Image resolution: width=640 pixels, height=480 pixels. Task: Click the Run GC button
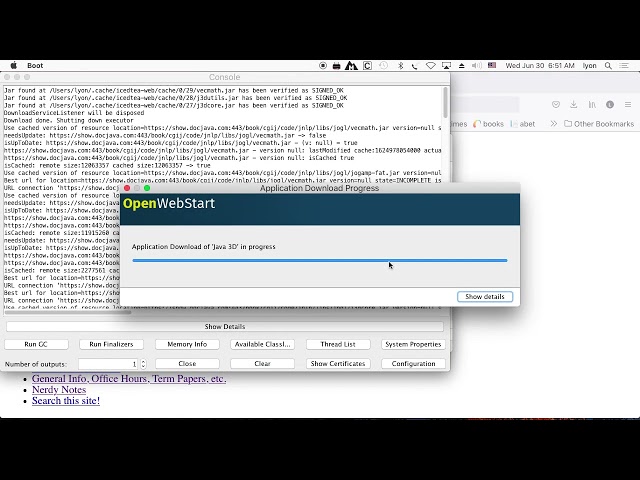click(x=36, y=344)
